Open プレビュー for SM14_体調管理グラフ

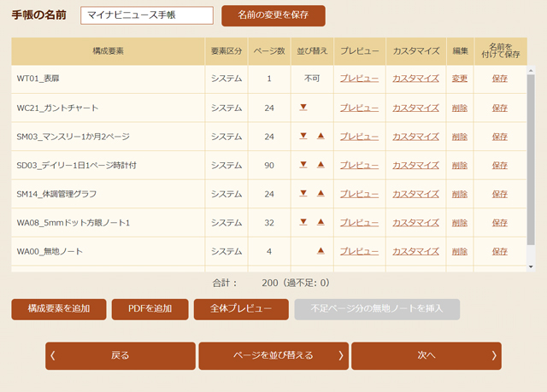click(x=359, y=194)
